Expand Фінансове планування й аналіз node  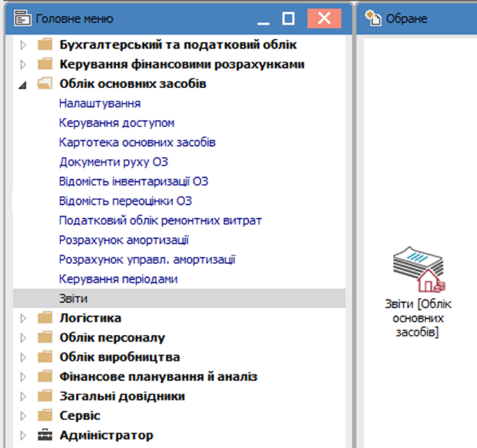click(23, 376)
